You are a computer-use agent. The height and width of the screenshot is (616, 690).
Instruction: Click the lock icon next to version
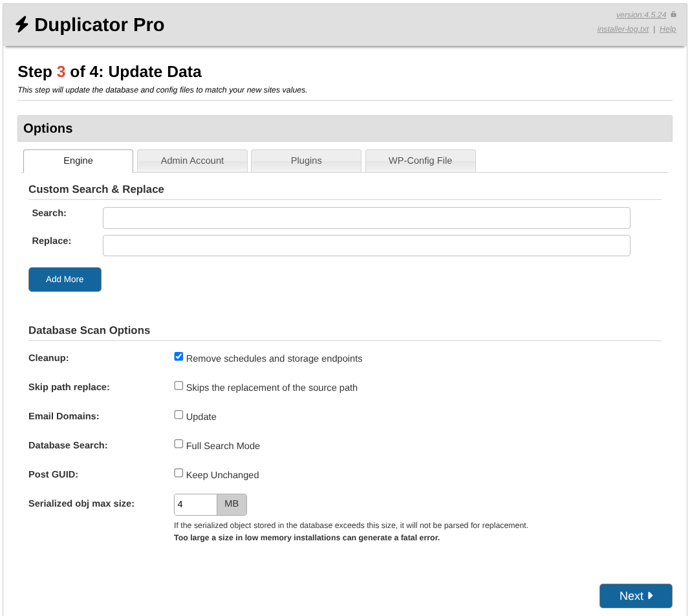point(673,14)
